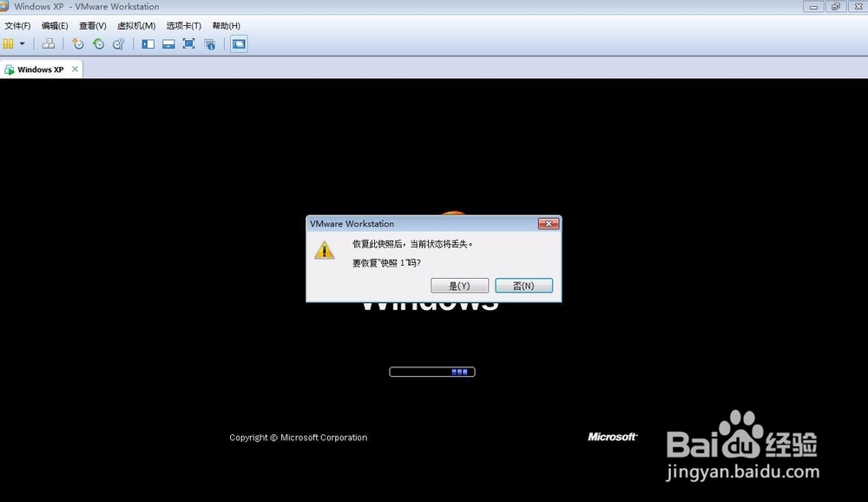868x502 pixels.
Task: Open the 帮助(H) menu
Action: pos(226,26)
